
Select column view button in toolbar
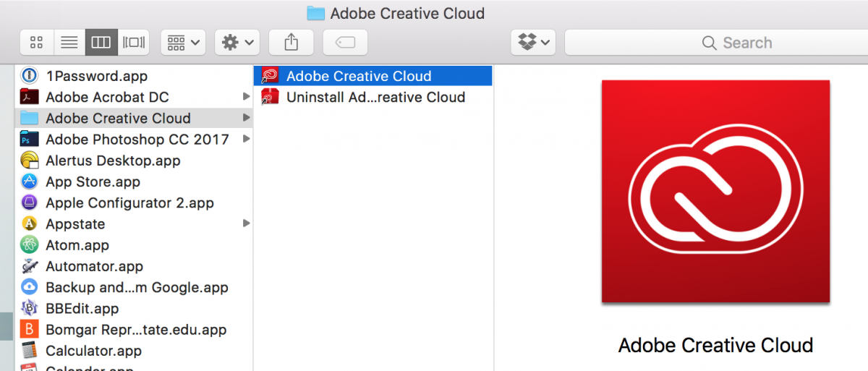(x=101, y=43)
